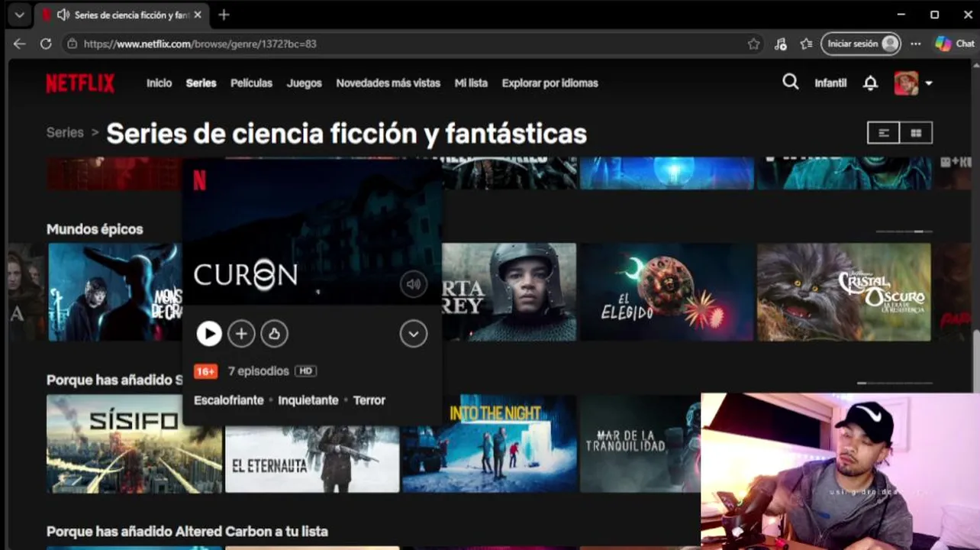
Task: Go to the Inicio tab
Action: [160, 83]
